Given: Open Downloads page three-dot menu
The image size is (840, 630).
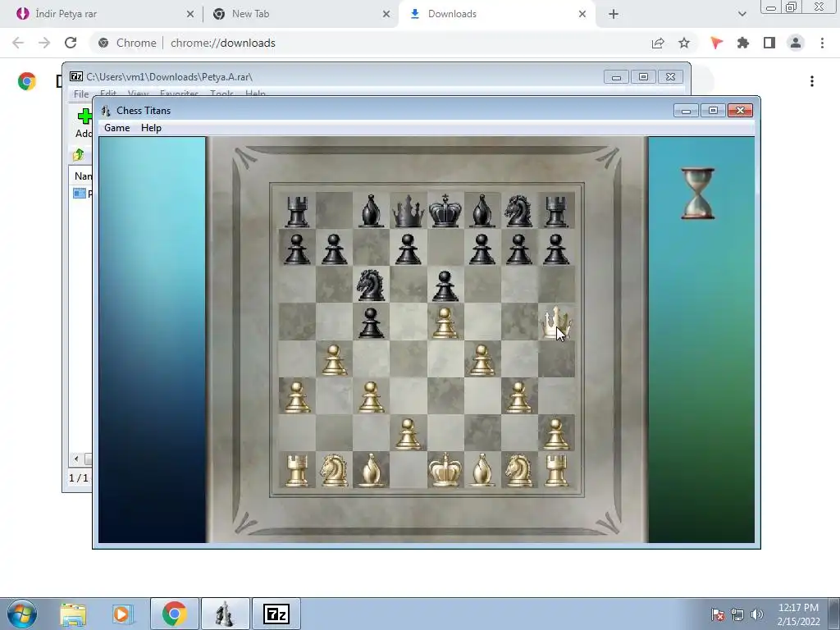Looking at the screenshot, I should click(812, 81).
